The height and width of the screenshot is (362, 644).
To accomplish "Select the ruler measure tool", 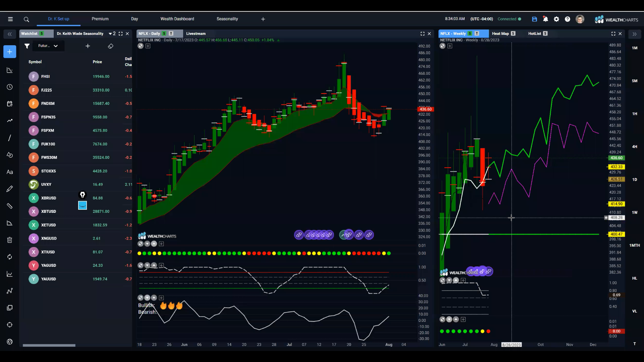I will pyautogui.click(x=10, y=206).
